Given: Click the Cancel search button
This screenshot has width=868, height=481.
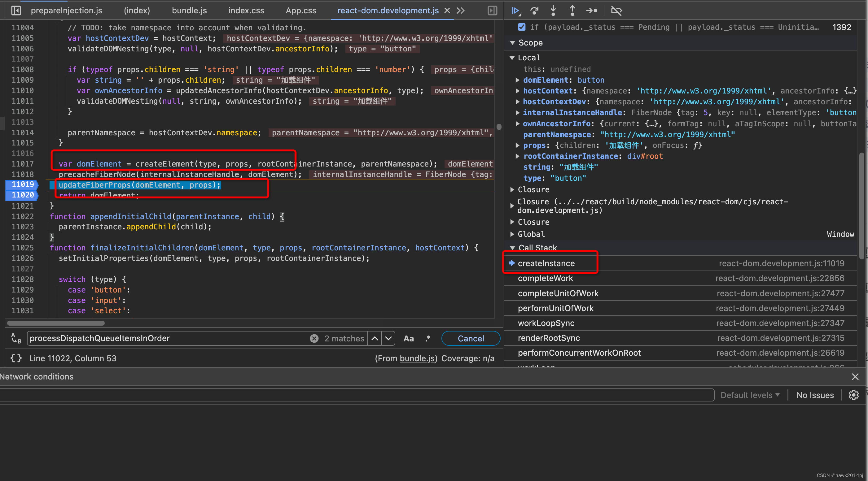Looking at the screenshot, I should pyautogui.click(x=470, y=338).
